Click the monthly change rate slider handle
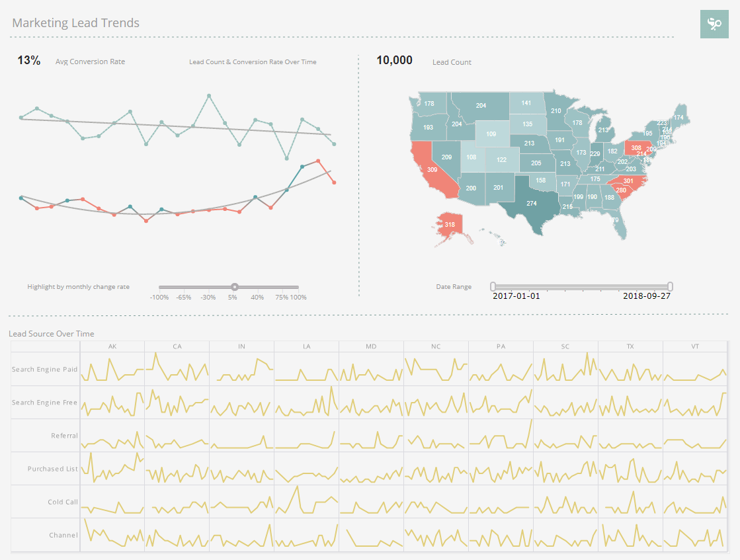 pyautogui.click(x=235, y=286)
